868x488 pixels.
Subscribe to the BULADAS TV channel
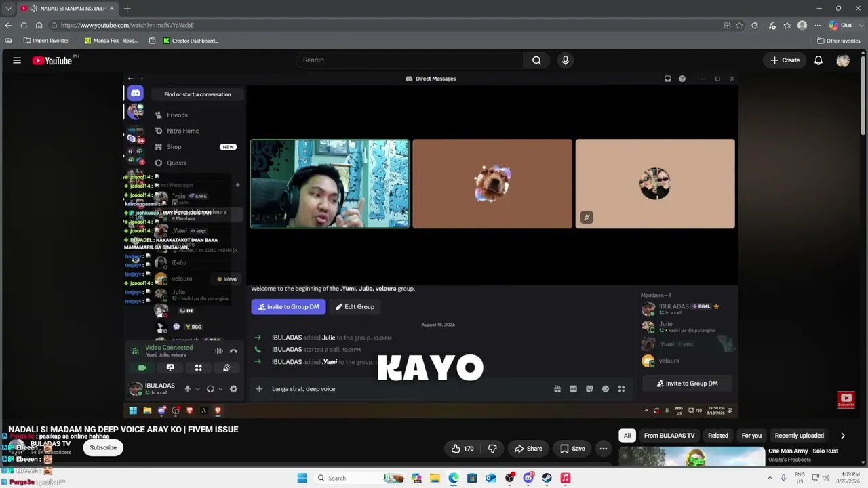[x=103, y=447]
